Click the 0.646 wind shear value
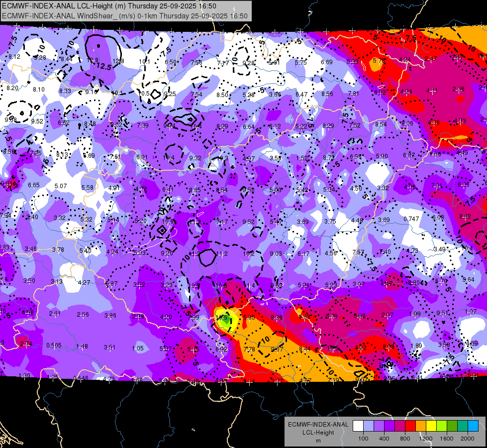The height and width of the screenshot is (448, 487). (81, 378)
